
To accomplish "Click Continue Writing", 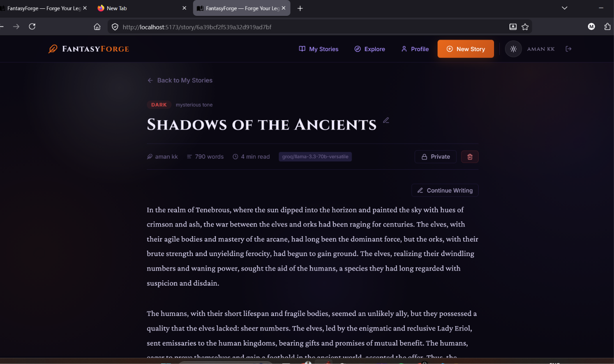I will [445, 190].
